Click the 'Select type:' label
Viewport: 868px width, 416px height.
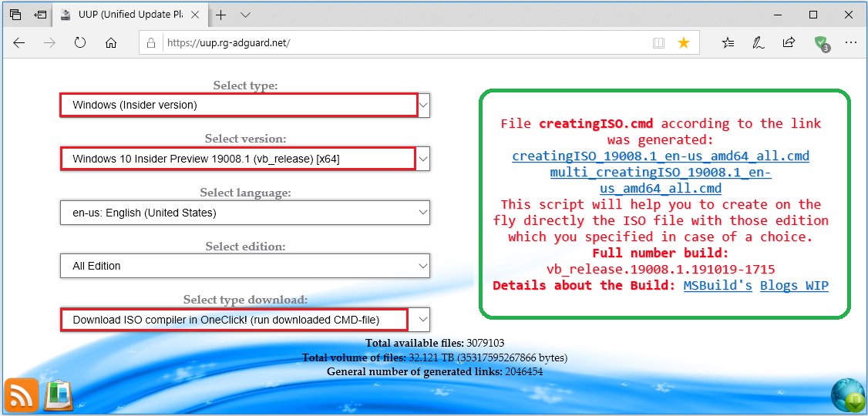click(x=245, y=86)
